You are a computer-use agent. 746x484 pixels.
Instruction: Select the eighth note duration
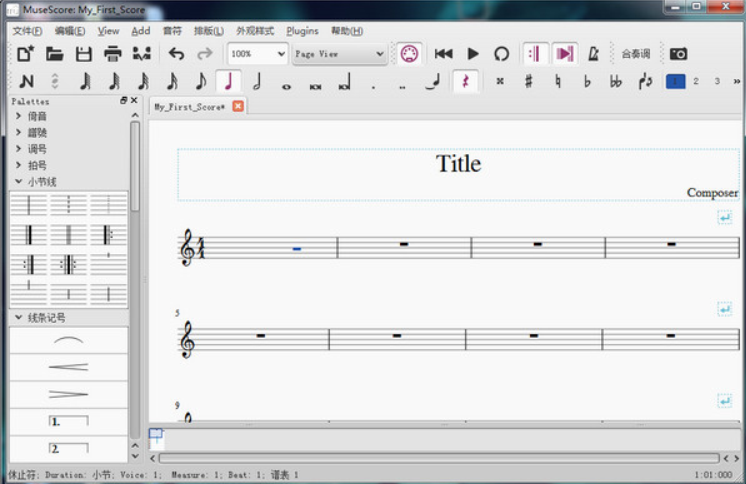tap(200, 81)
